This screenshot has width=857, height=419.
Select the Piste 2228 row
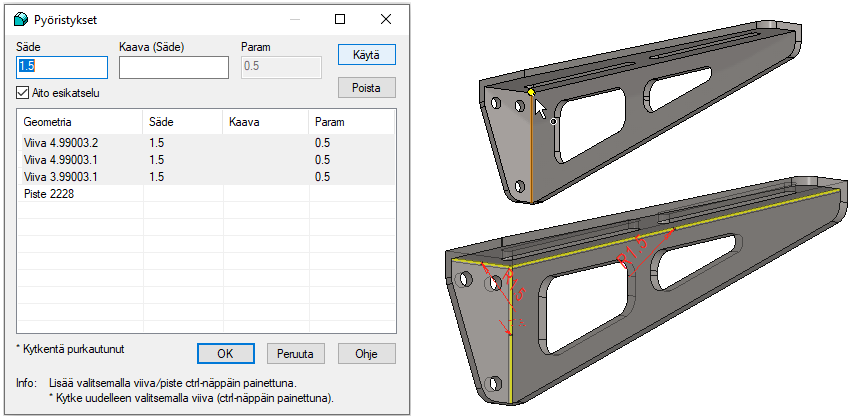(50, 194)
